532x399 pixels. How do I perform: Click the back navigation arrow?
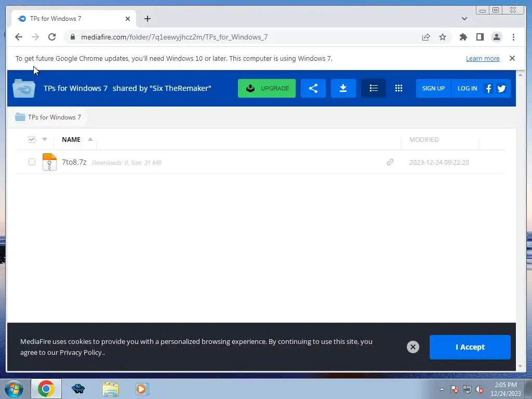[x=19, y=37]
